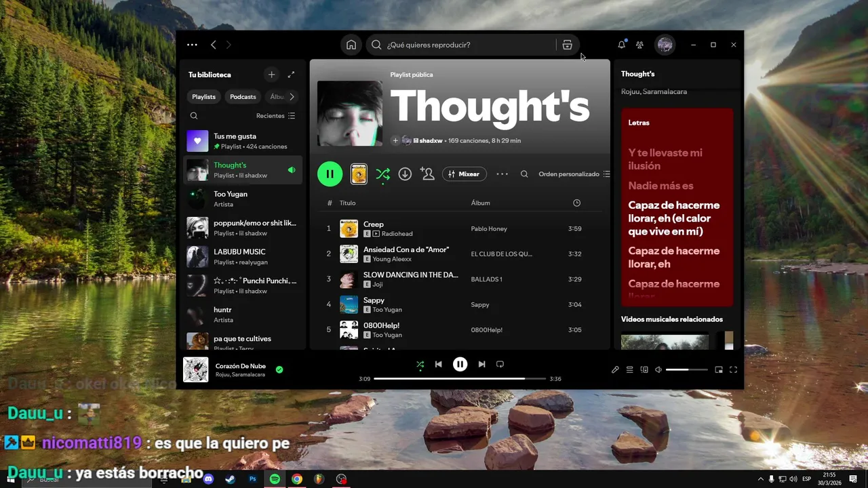
Task: Open Steam from the Windows taskbar
Action: pos(231,479)
